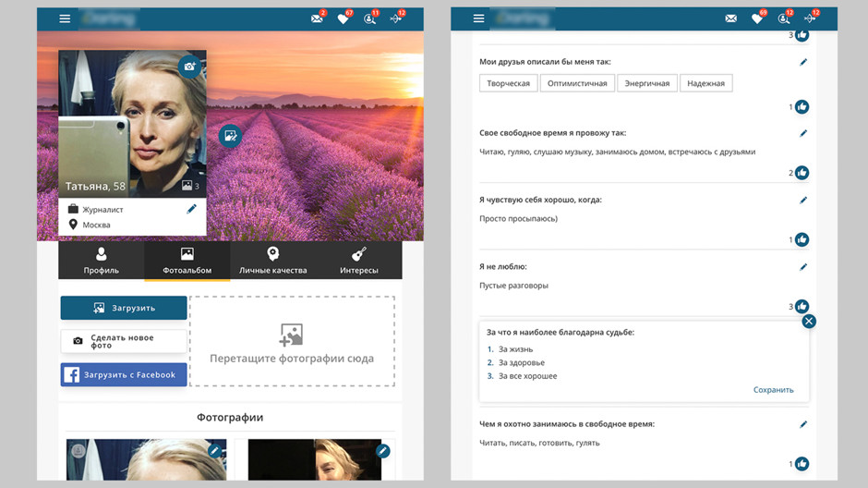Toggle the 'Надежная' trait tag
The height and width of the screenshot is (488, 868).
(705, 83)
